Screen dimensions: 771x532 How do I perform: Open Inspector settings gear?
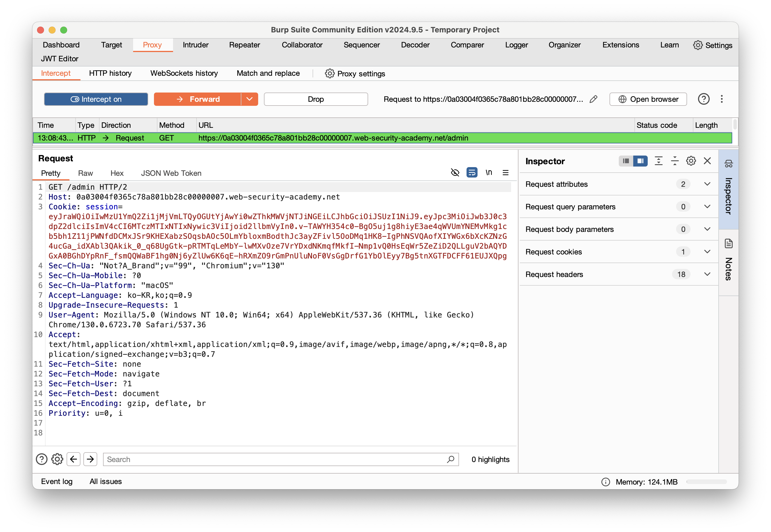coord(691,161)
